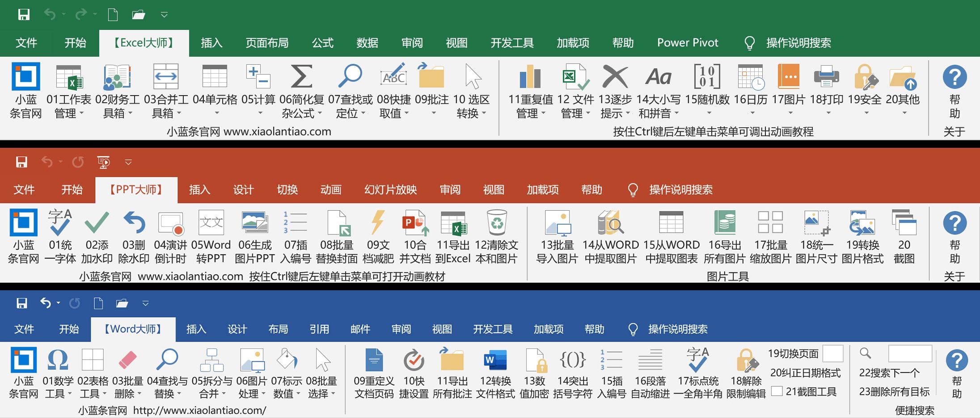Toggle the 21截图工具 checkbox
This screenshot has height=418, width=980.
click(777, 392)
